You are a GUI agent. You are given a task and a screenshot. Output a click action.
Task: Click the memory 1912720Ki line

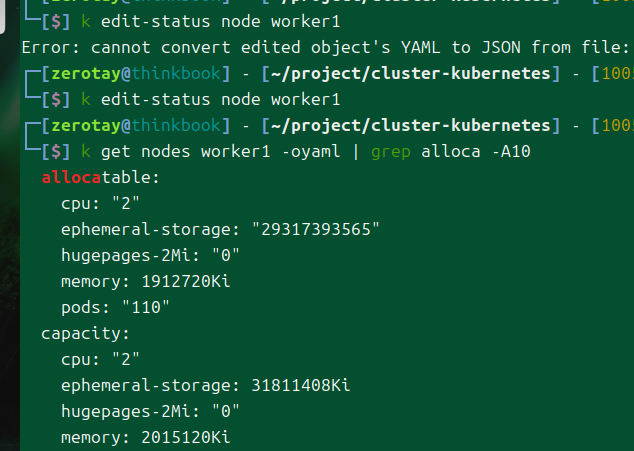coord(146,282)
